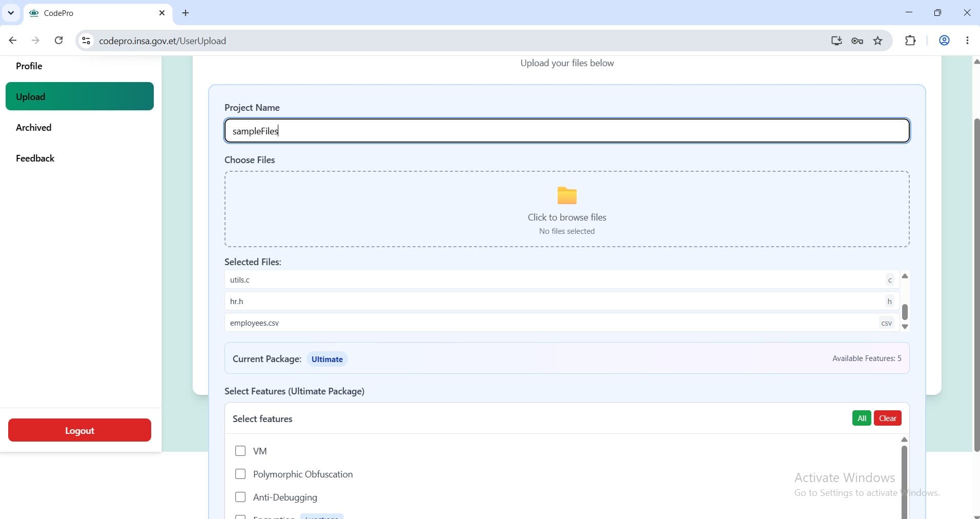This screenshot has width=980, height=519.
Task: Select the utils.c file row
Action: point(562,280)
